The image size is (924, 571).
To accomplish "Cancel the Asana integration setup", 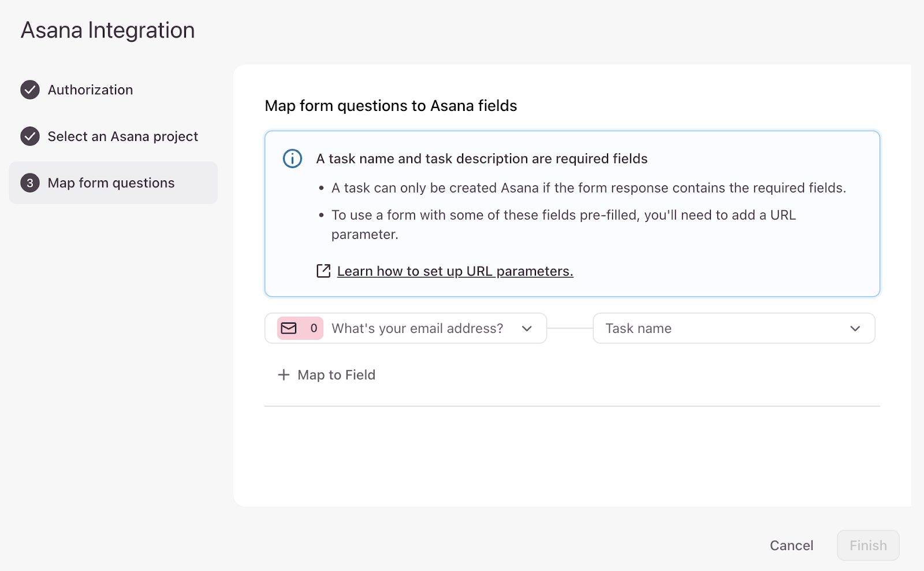I will pyautogui.click(x=791, y=545).
